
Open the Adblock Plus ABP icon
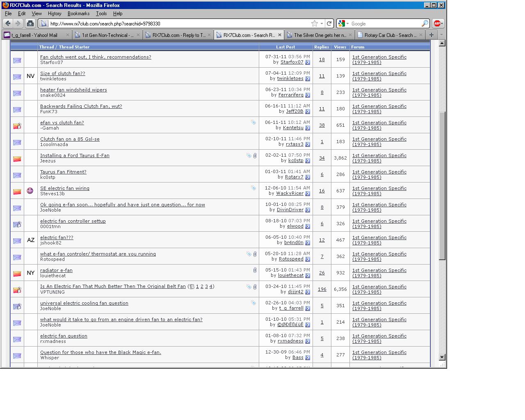tap(437, 23)
